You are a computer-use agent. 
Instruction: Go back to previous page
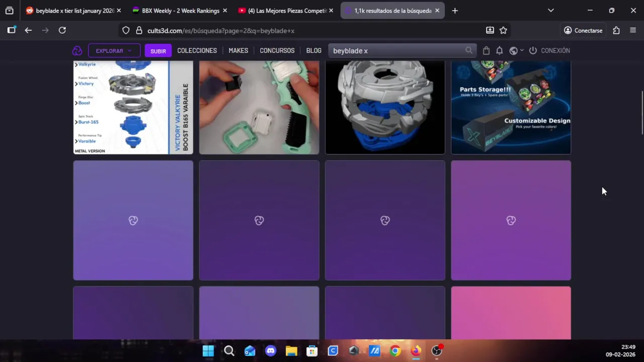[28, 31]
